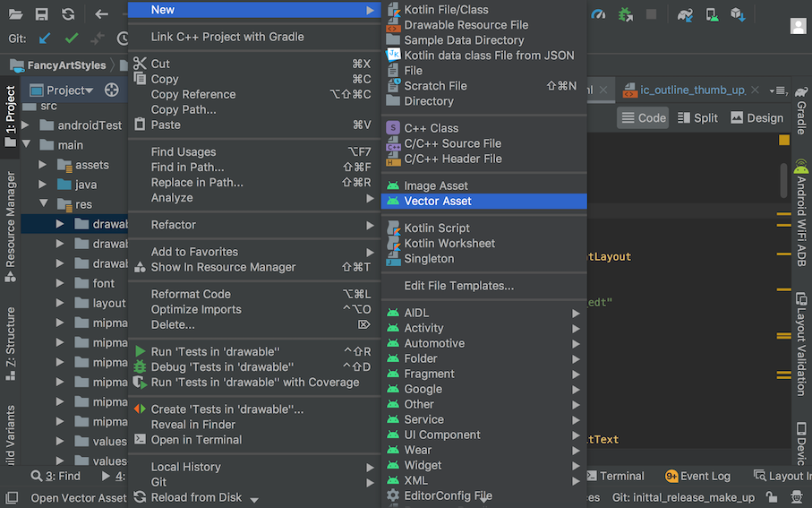
Task: Expand the layout folder
Action: tap(60, 303)
